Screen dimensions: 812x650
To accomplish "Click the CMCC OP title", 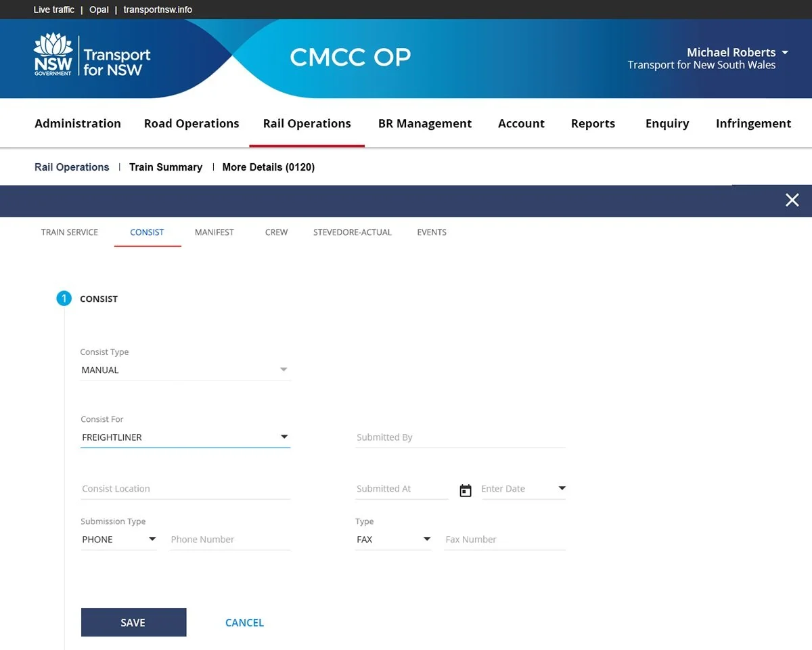I will pyautogui.click(x=351, y=57).
